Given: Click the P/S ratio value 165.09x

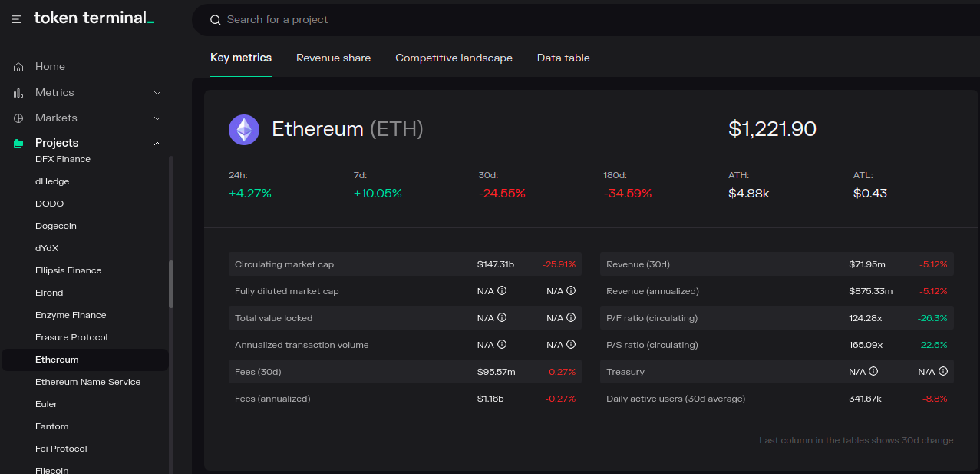Looking at the screenshot, I should pos(866,345).
